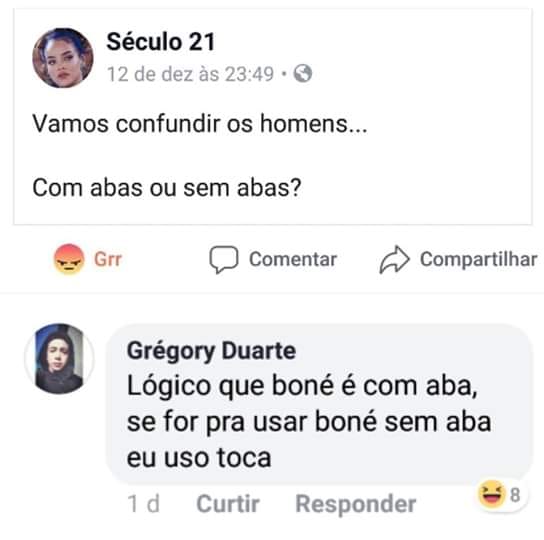Open the laughing reaction count on comment

click(502, 494)
